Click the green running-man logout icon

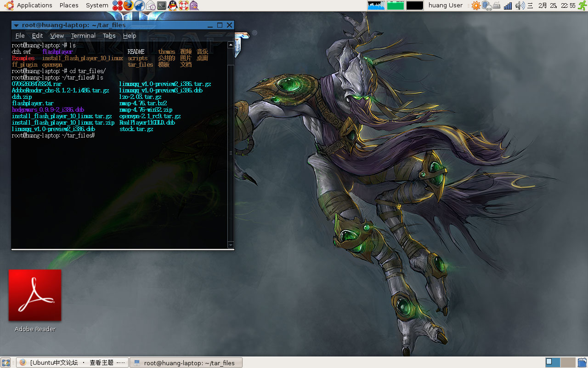582,6
